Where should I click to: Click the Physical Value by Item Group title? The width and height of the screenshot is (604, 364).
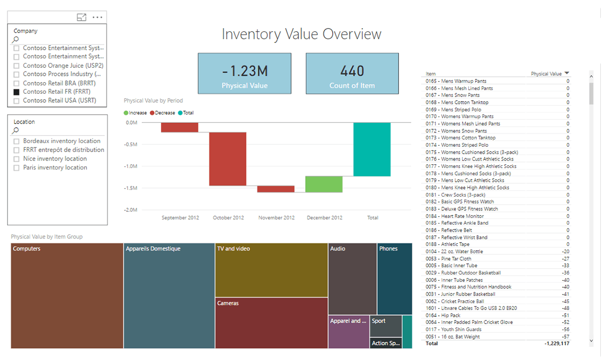47,237
